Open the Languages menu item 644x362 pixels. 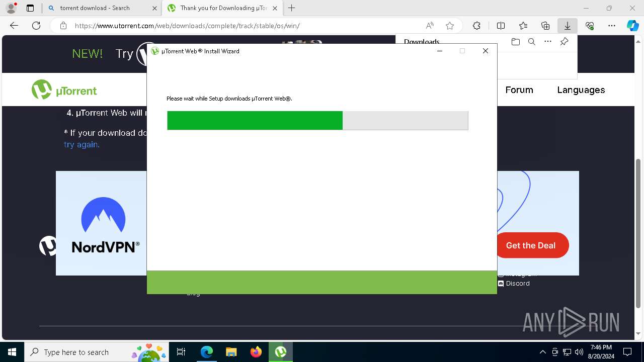[x=581, y=90]
